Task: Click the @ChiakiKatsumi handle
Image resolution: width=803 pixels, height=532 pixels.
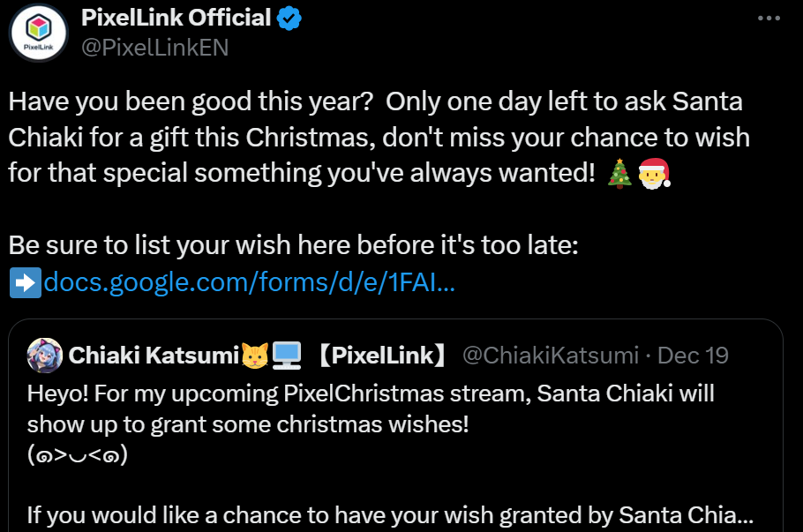Action: click(551, 356)
